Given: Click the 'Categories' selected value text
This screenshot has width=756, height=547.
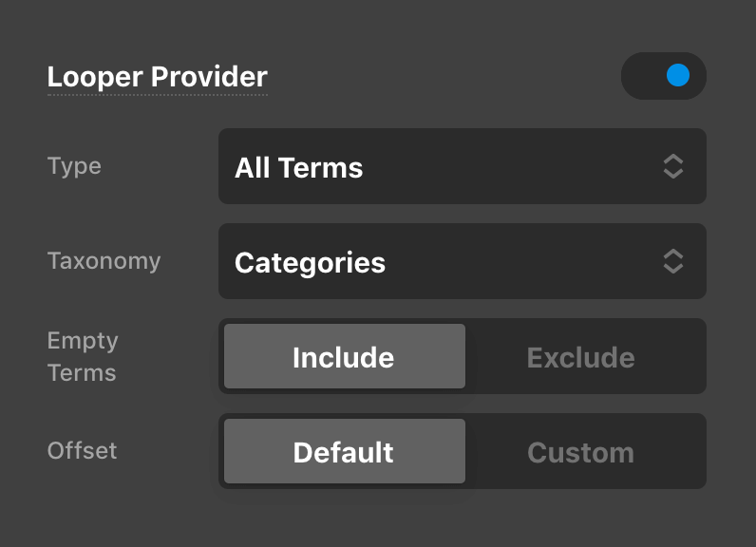Looking at the screenshot, I should (310, 262).
